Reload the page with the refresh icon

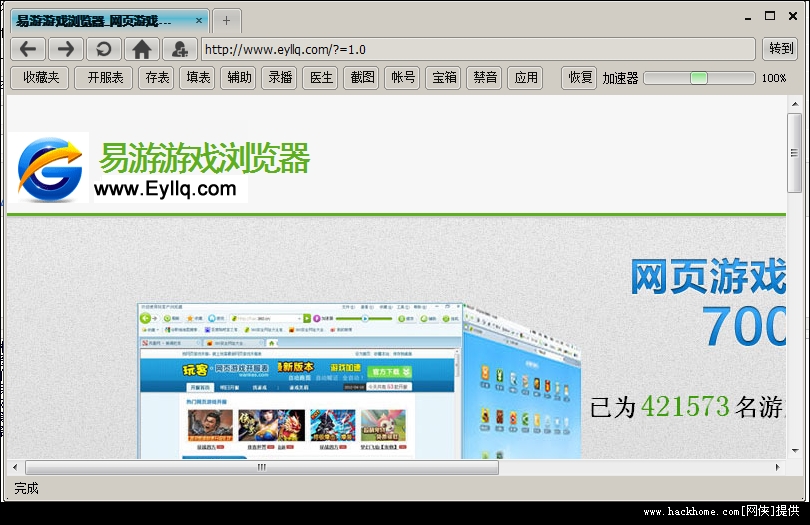pyautogui.click(x=104, y=49)
